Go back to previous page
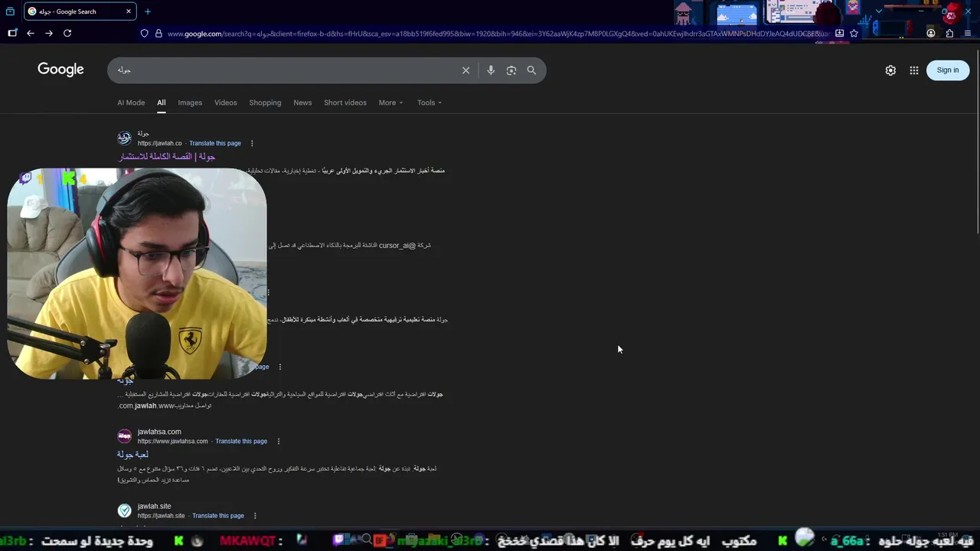Screen dimensions: 980x551 [x=31, y=33]
